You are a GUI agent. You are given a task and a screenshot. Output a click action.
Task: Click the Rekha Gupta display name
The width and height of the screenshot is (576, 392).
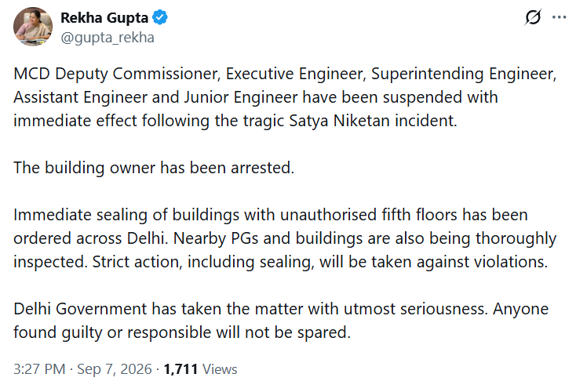[104, 17]
